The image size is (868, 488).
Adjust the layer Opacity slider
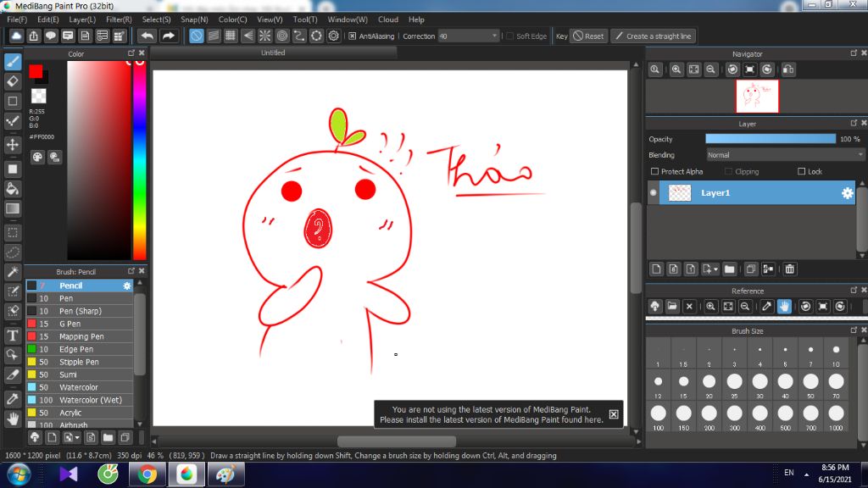(x=770, y=139)
